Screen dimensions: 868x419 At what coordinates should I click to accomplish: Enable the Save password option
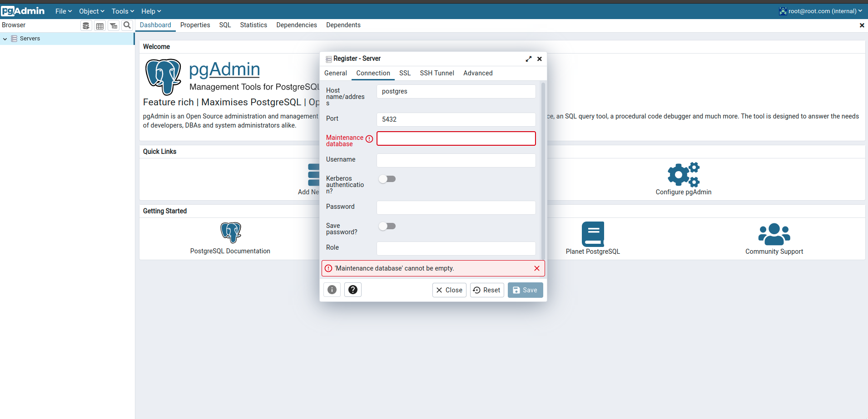[x=387, y=226]
